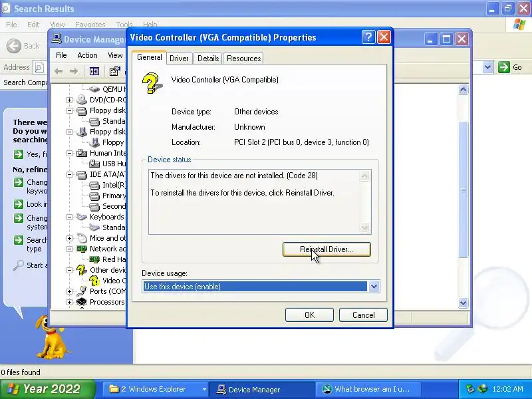Viewport: 532px width, 399px height.
Task: Click Device Manager back arrow toolbar icon
Action: click(x=59, y=71)
